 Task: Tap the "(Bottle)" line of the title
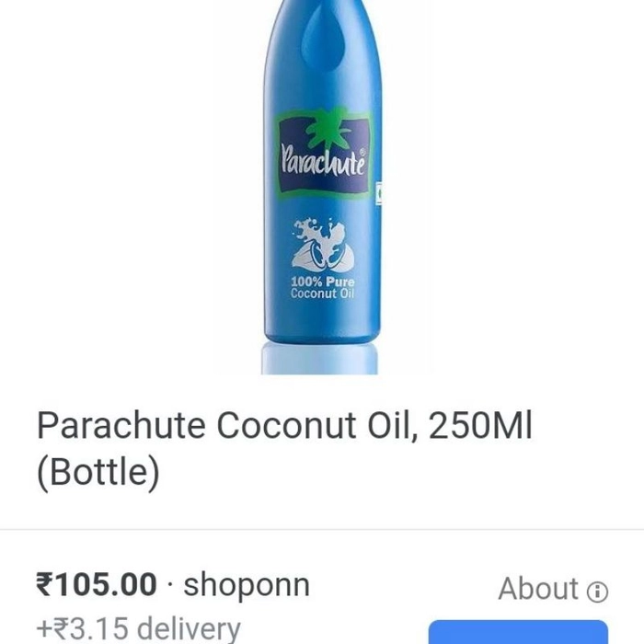tap(98, 472)
